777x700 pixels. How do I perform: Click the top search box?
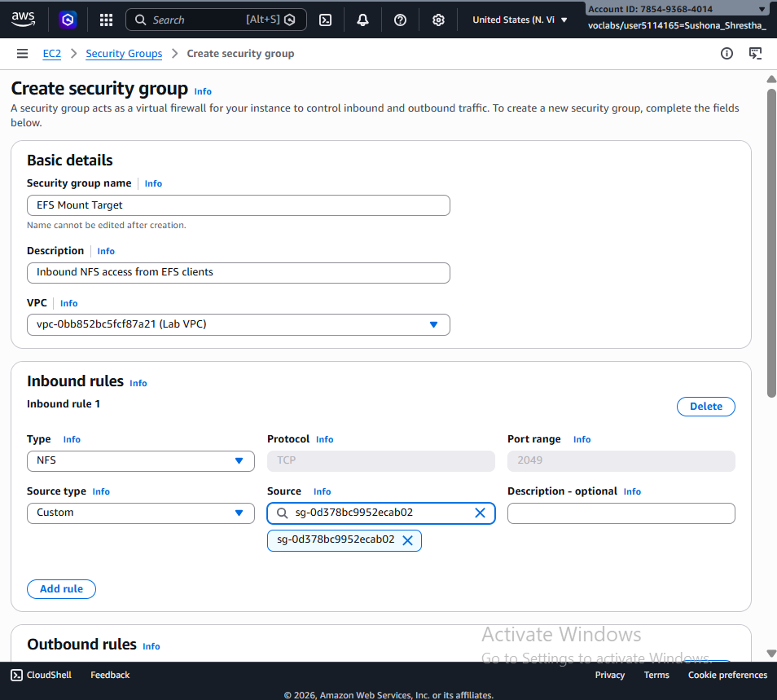tap(216, 20)
